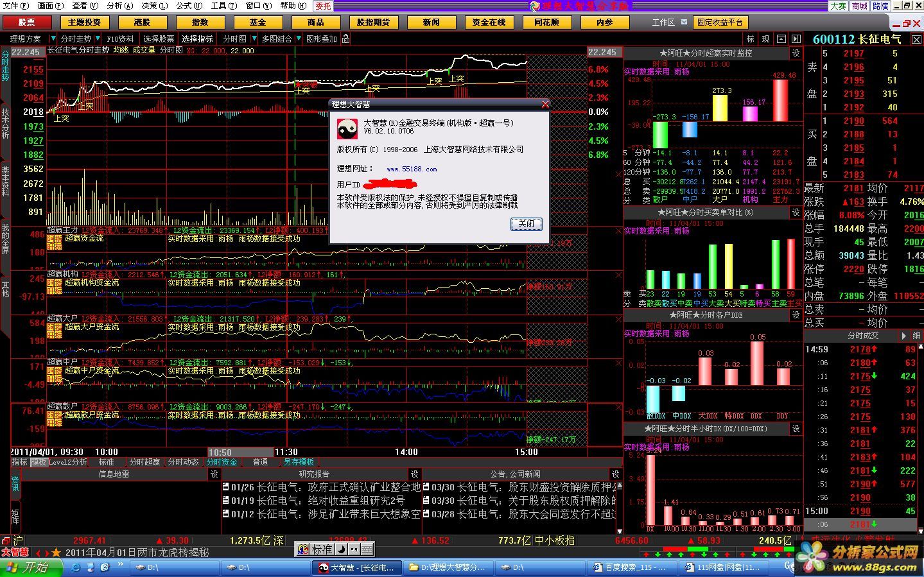
Task: Click the 10:50 timeline marker
Action: coord(240,452)
